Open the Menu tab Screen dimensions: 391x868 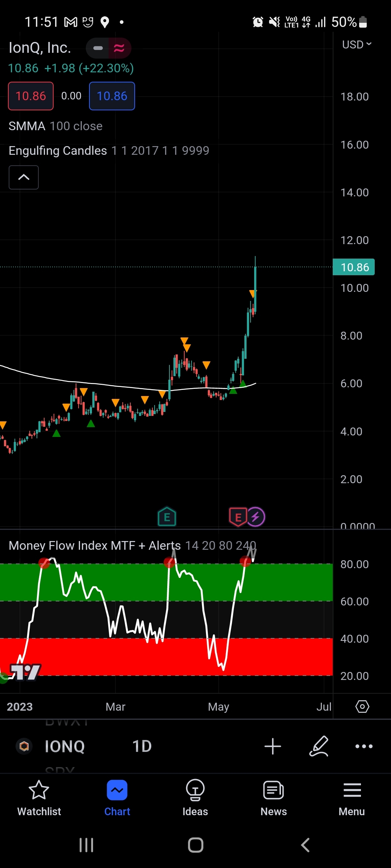click(x=352, y=799)
